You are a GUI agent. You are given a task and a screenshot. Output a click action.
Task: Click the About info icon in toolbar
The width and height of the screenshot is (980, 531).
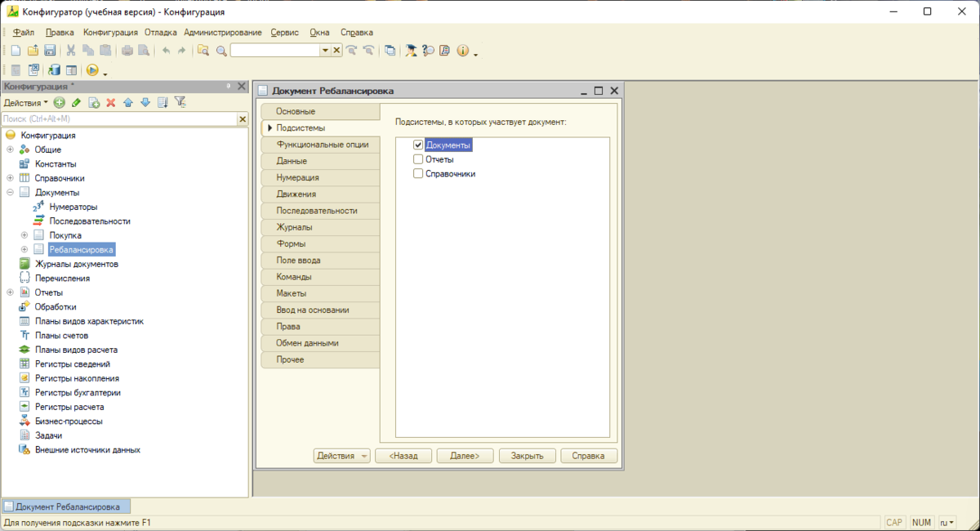[x=463, y=51]
